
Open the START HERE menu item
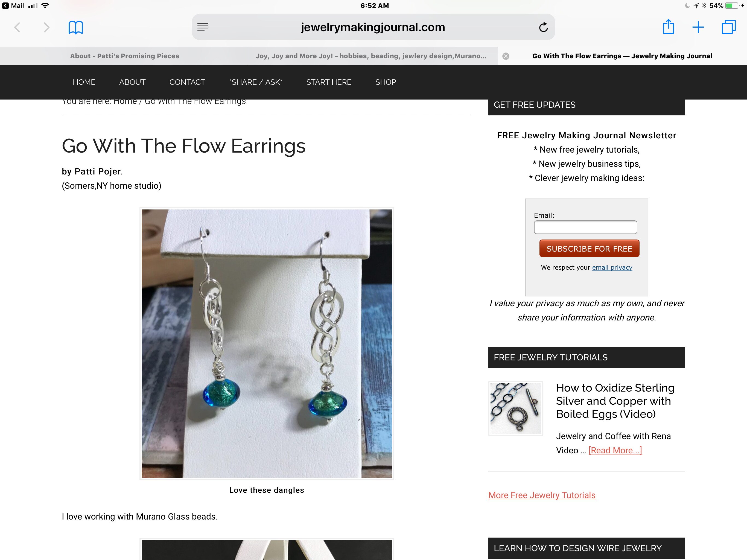click(x=329, y=82)
